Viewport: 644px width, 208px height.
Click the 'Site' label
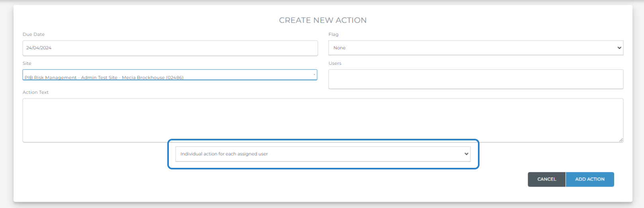pos(27,63)
